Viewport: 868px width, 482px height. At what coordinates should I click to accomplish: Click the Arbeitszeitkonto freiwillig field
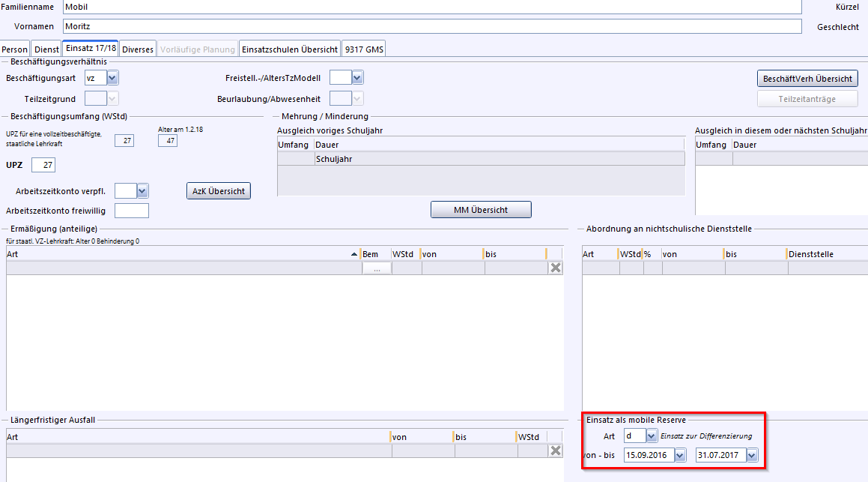click(x=132, y=211)
